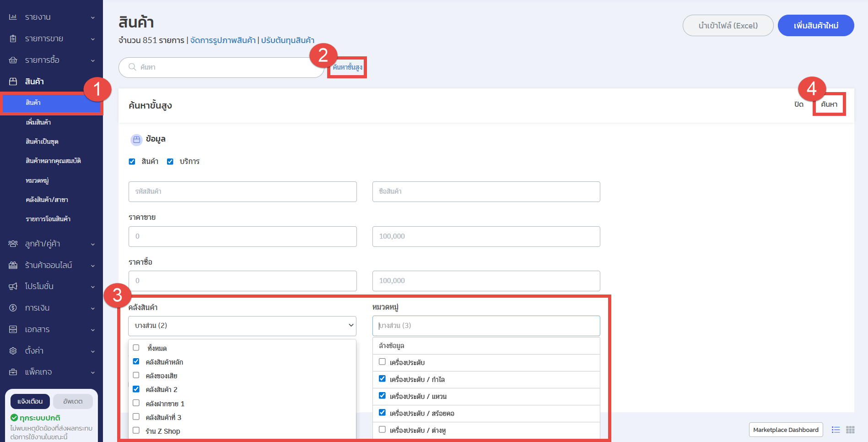Open รายการโอนสินค้า in the sidebar submenu

48,219
